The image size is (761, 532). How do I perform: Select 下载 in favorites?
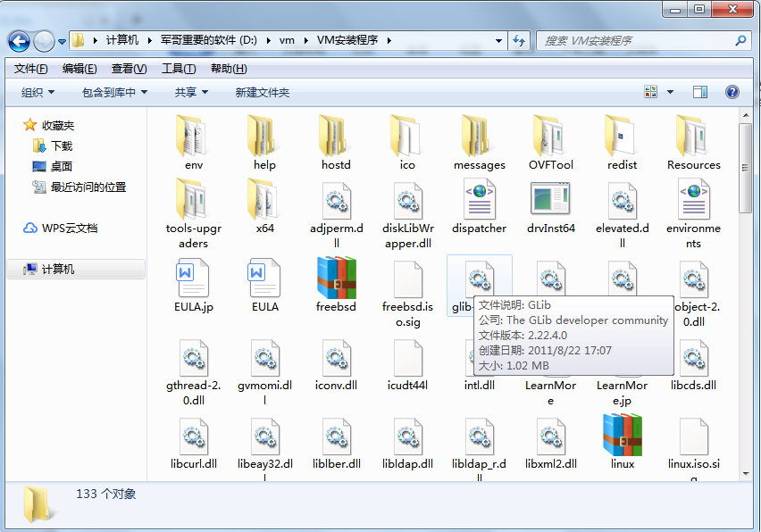point(53,146)
